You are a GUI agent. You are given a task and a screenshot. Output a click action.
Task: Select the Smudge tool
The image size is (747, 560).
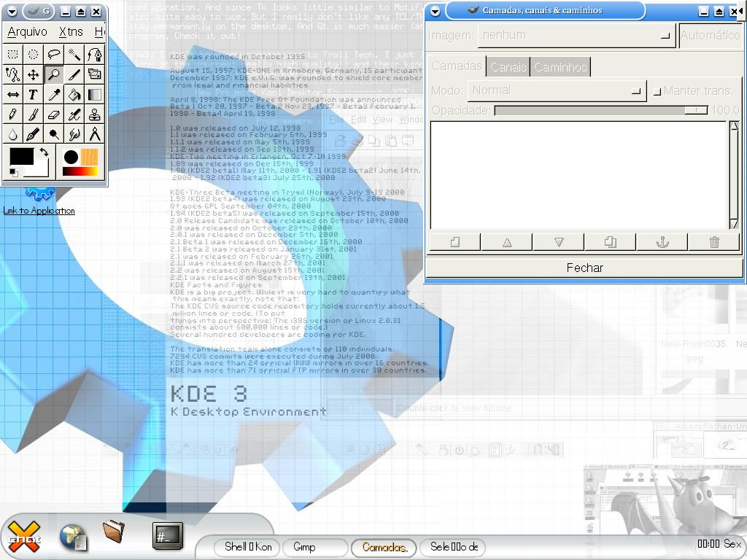coord(74,134)
